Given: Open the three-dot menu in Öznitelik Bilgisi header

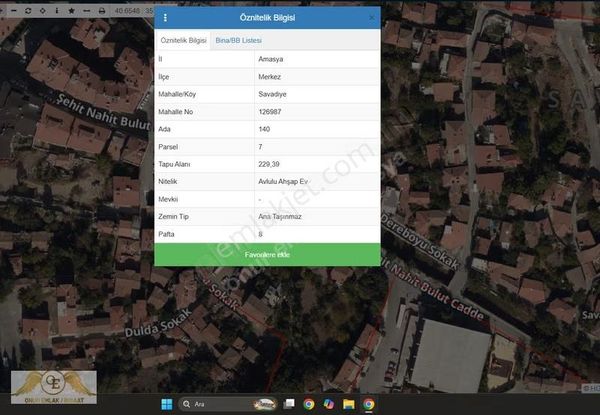Looking at the screenshot, I should (x=165, y=18).
